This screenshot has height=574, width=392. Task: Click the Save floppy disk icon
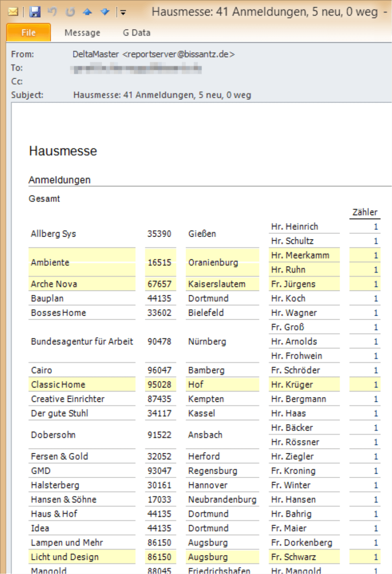pos(35,12)
